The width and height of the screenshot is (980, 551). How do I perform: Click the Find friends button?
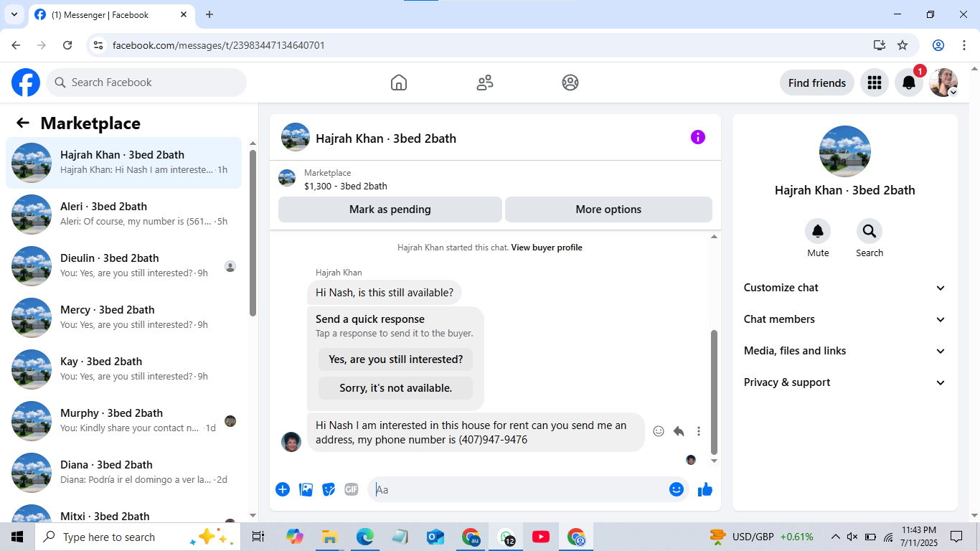(817, 83)
